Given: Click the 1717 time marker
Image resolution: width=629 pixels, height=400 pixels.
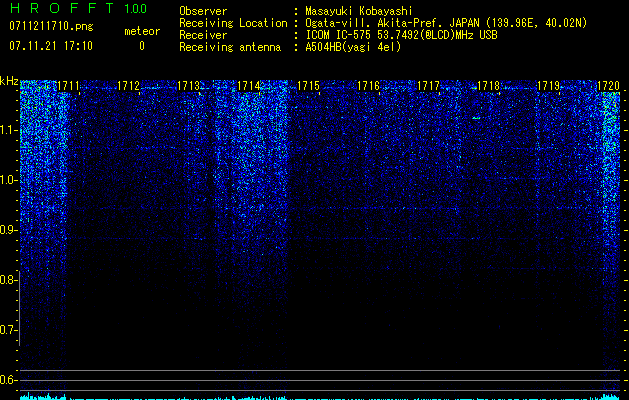Looking at the screenshot, I should (428, 86).
